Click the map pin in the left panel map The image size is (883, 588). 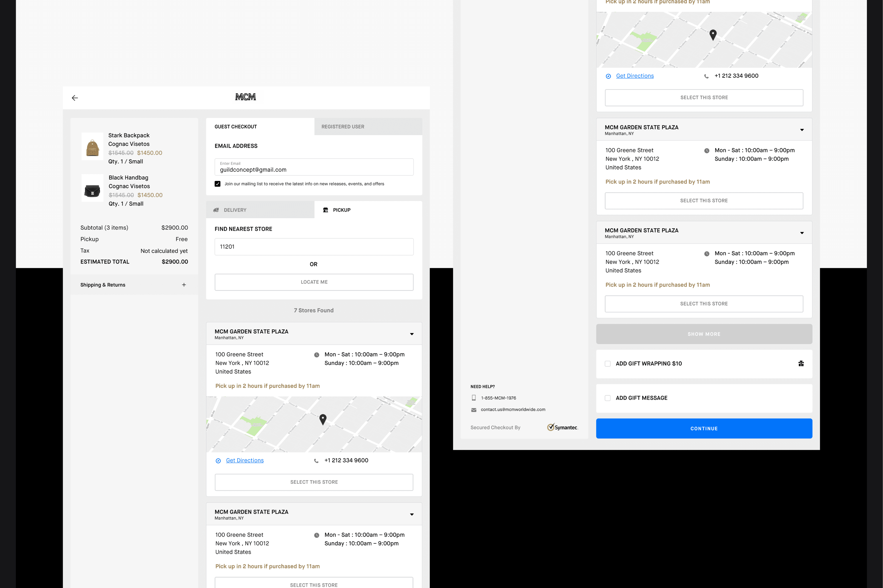pyautogui.click(x=323, y=419)
